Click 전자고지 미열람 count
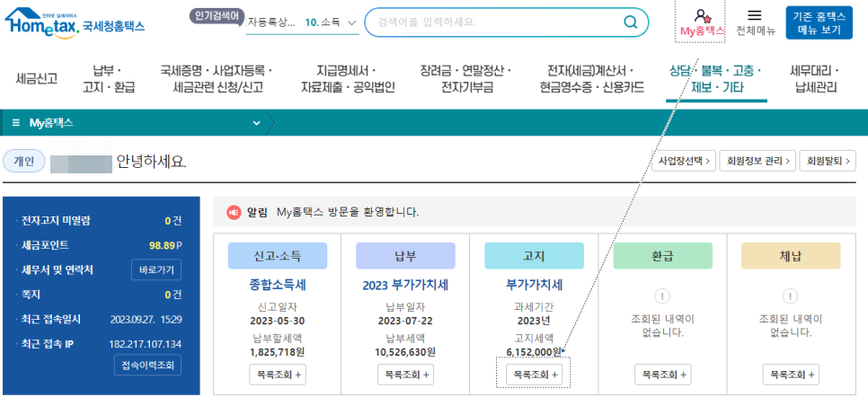The image size is (868, 397). [x=173, y=221]
